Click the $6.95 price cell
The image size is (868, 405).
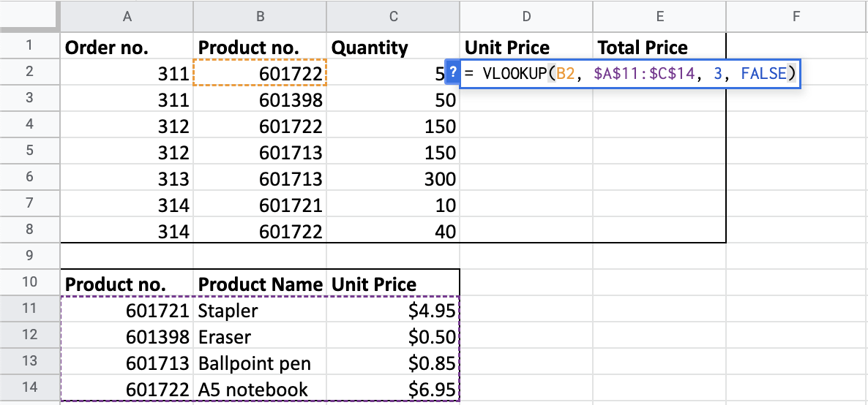(393, 388)
